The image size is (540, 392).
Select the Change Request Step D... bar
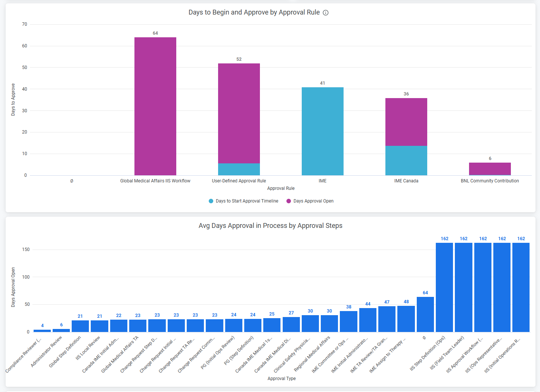(157, 326)
